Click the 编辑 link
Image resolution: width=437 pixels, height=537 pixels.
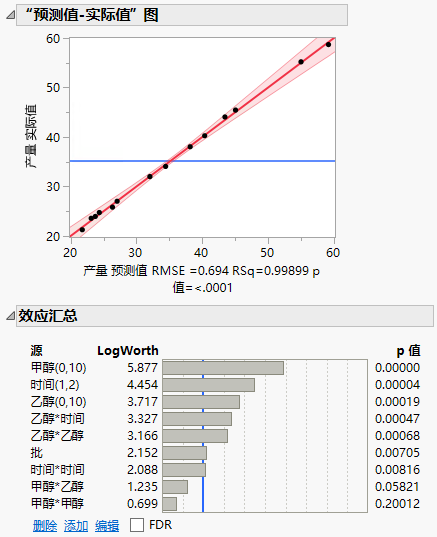[x=107, y=525]
